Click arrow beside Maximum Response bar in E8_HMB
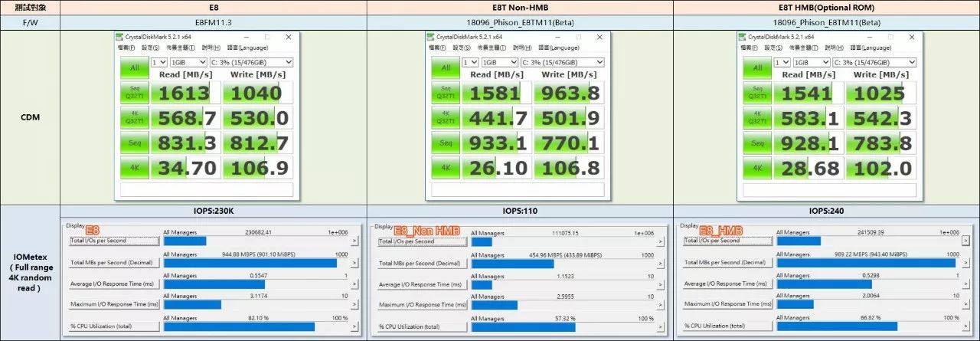980x341 pixels. point(967,304)
